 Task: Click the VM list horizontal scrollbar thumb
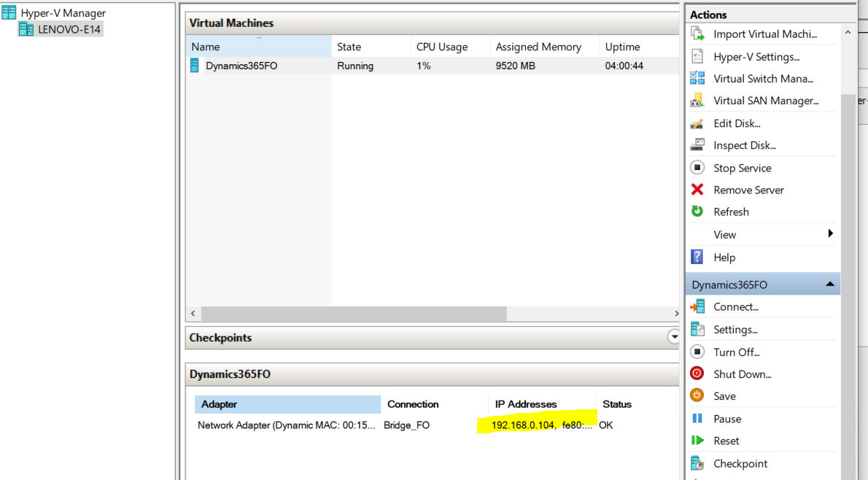point(354,314)
